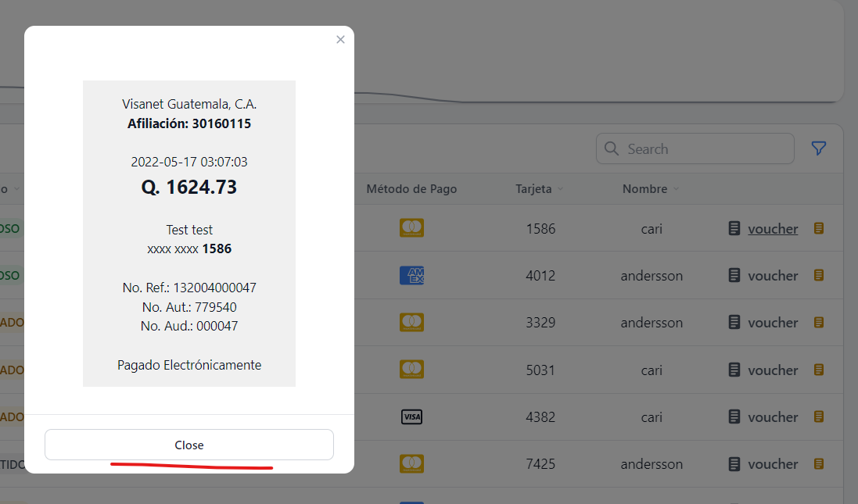Click the Mastercard icon on card 5031 row
Image resolution: width=858 pixels, height=504 pixels.
[411, 369]
